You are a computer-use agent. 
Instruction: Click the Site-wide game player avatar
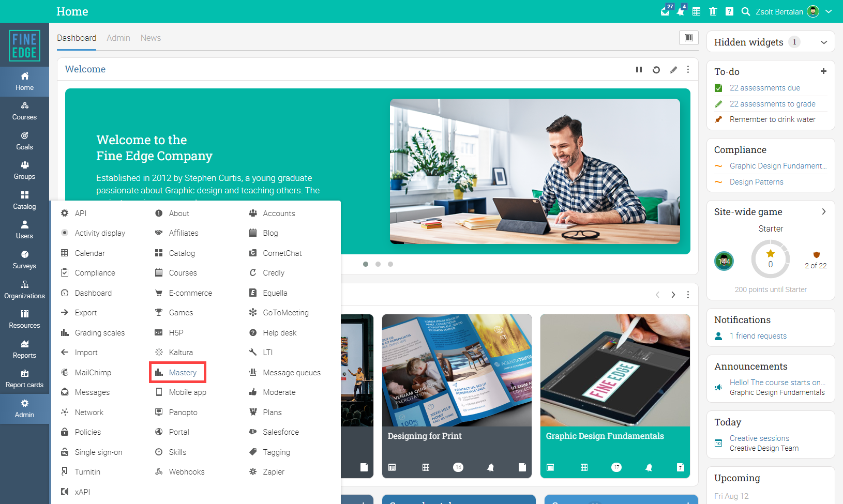tap(724, 261)
